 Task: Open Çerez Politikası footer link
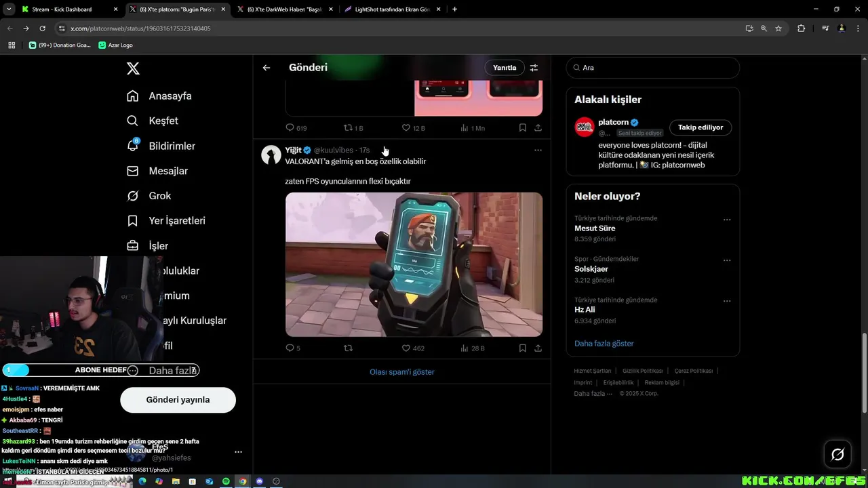click(693, 371)
